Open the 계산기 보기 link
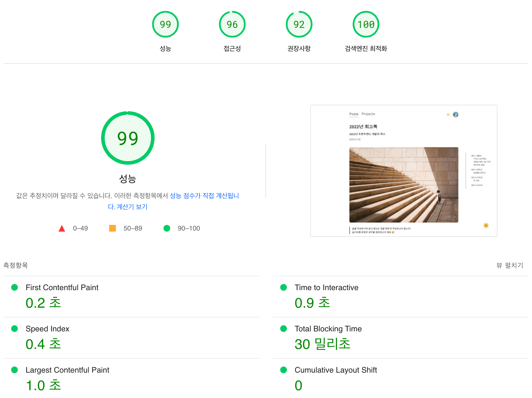Viewport: 532px width, 398px height. [x=132, y=207]
